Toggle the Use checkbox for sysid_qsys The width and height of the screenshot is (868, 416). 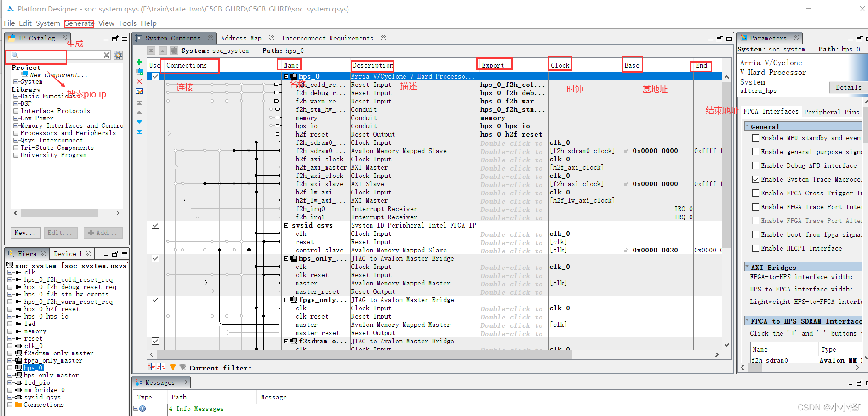pos(155,225)
